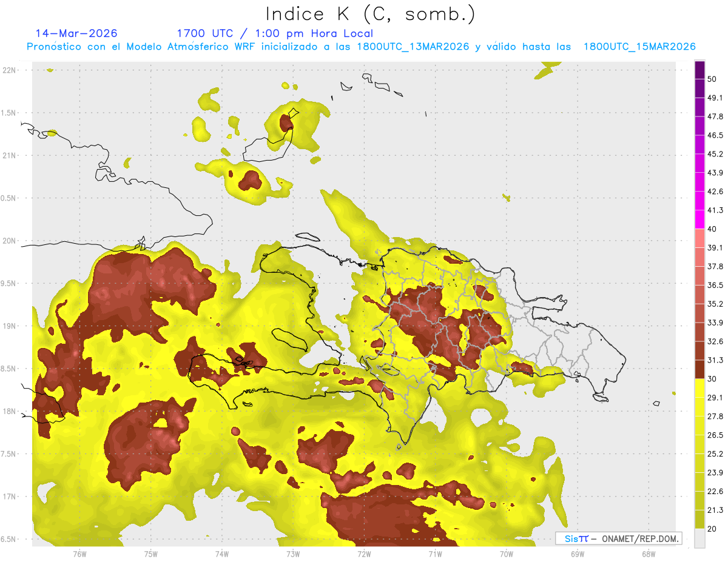Select the 20N latitude axis label

8,241
